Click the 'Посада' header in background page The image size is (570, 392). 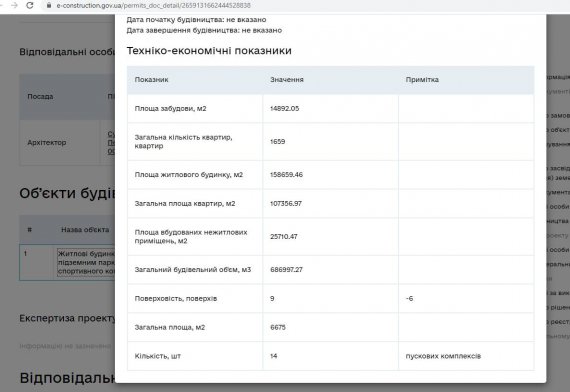point(40,96)
